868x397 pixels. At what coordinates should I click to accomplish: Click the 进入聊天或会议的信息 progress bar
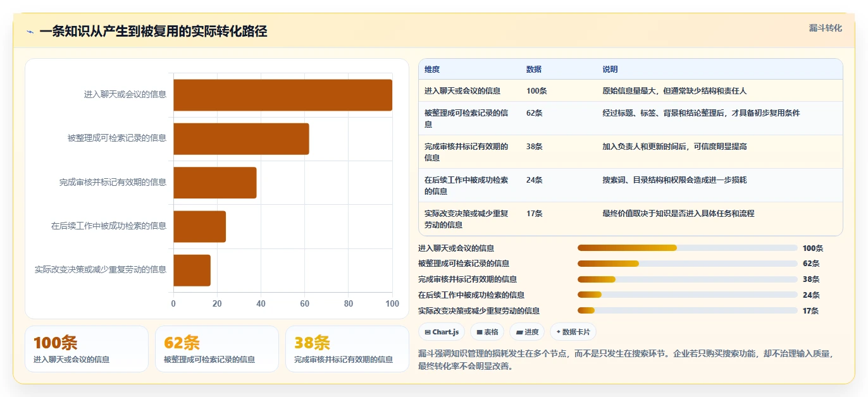(688, 248)
